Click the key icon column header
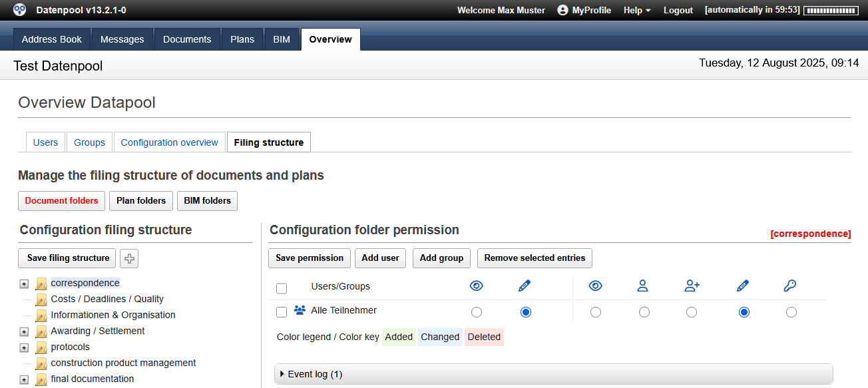This screenshot has height=388, width=868. tap(790, 286)
